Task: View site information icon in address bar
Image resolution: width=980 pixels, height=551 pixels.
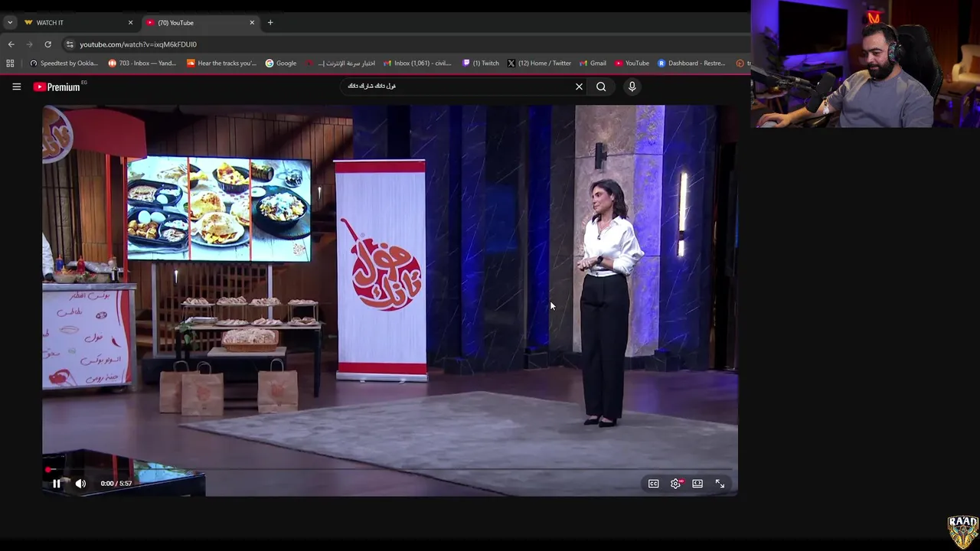Action: click(69, 44)
